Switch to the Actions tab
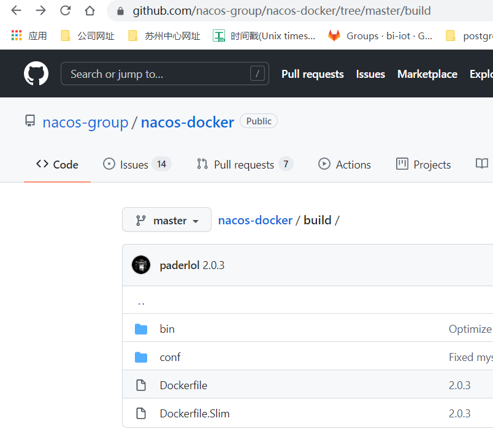The width and height of the screenshot is (493, 448). pos(345,164)
